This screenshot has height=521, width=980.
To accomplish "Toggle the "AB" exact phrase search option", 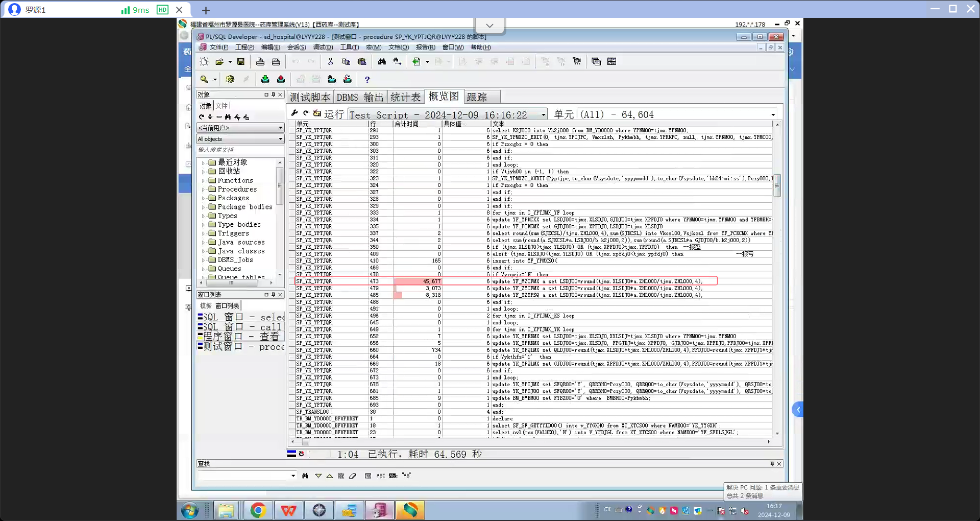I will (x=406, y=476).
